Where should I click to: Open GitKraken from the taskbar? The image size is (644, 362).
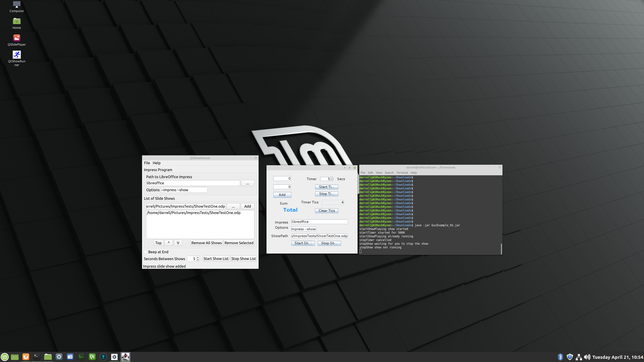click(x=103, y=357)
